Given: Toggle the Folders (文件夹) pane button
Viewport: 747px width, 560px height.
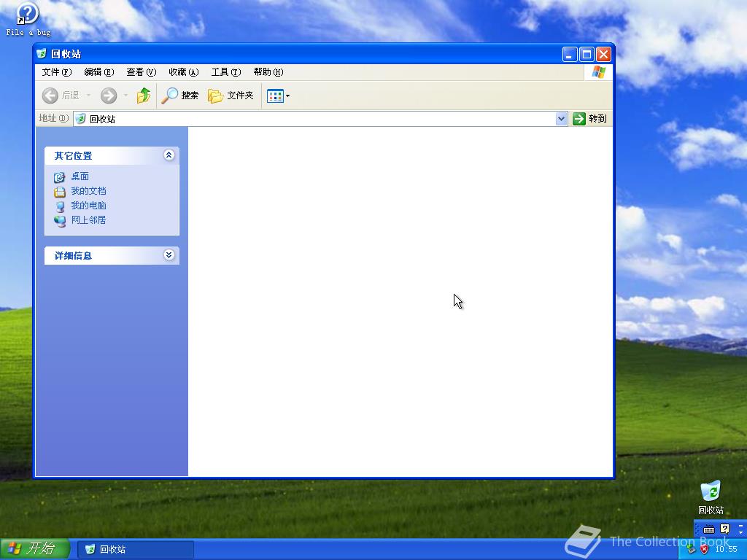Looking at the screenshot, I should pyautogui.click(x=231, y=96).
